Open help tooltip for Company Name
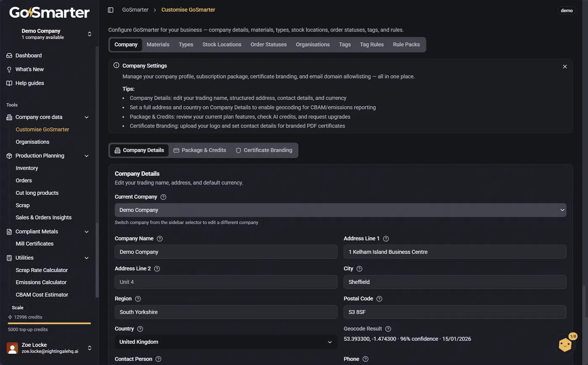588x365 pixels. tap(160, 238)
